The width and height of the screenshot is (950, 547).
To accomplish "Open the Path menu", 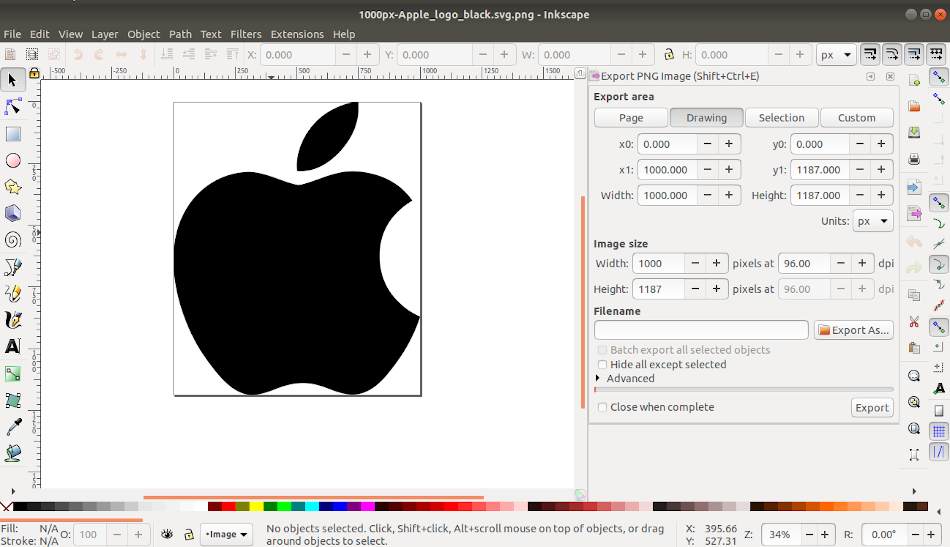I will click(180, 34).
